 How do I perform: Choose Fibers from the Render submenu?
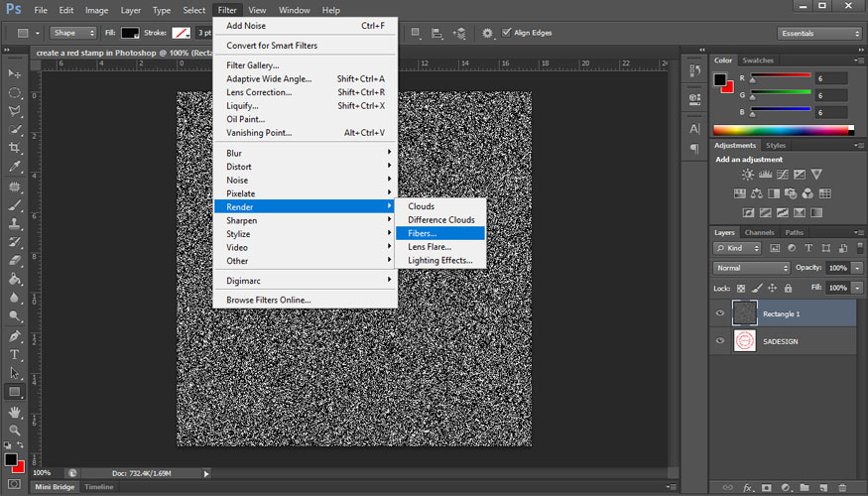pos(422,233)
